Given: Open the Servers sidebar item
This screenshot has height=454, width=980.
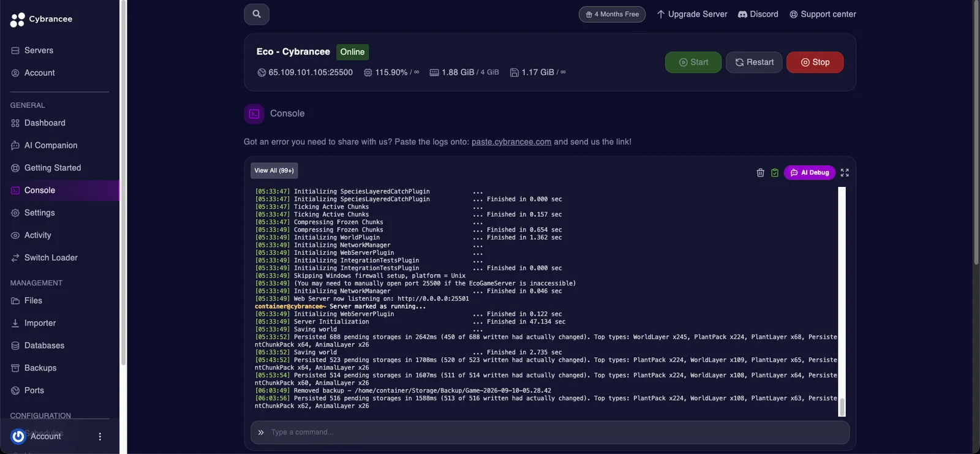Looking at the screenshot, I should [59, 50].
